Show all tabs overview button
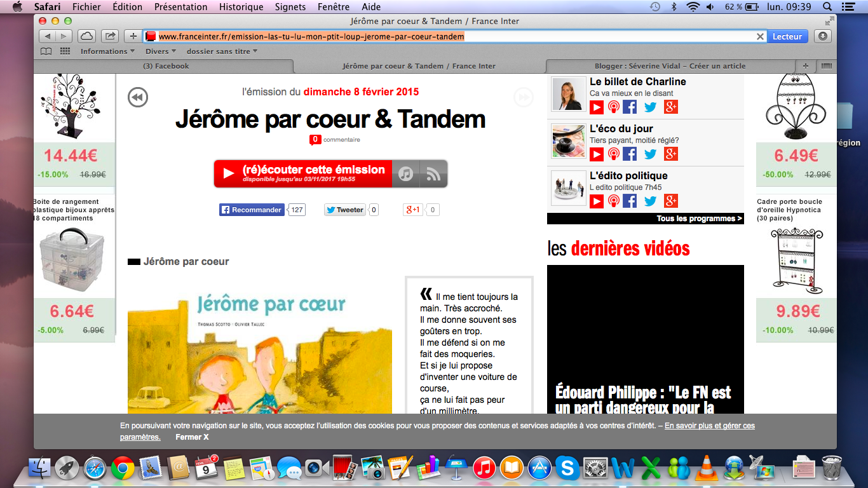Viewport: 868px width, 488px height. coord(826,66)
